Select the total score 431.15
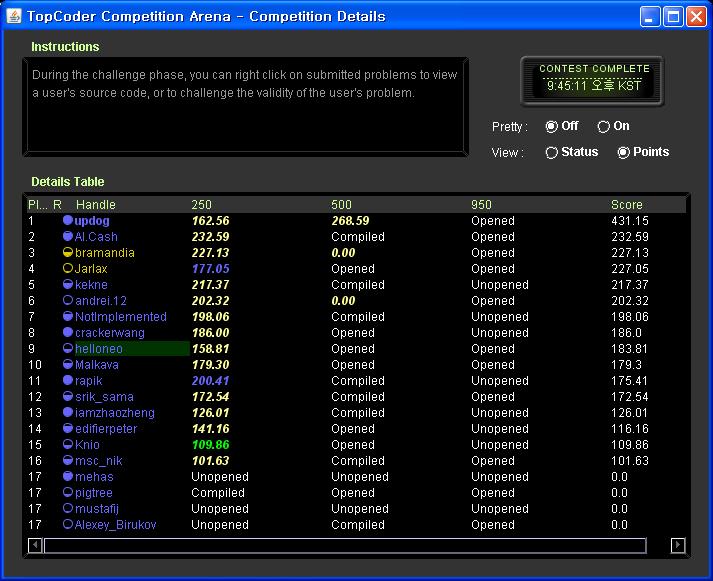The width and height of the screenshot is (713, 581). [x=630, y=220]
